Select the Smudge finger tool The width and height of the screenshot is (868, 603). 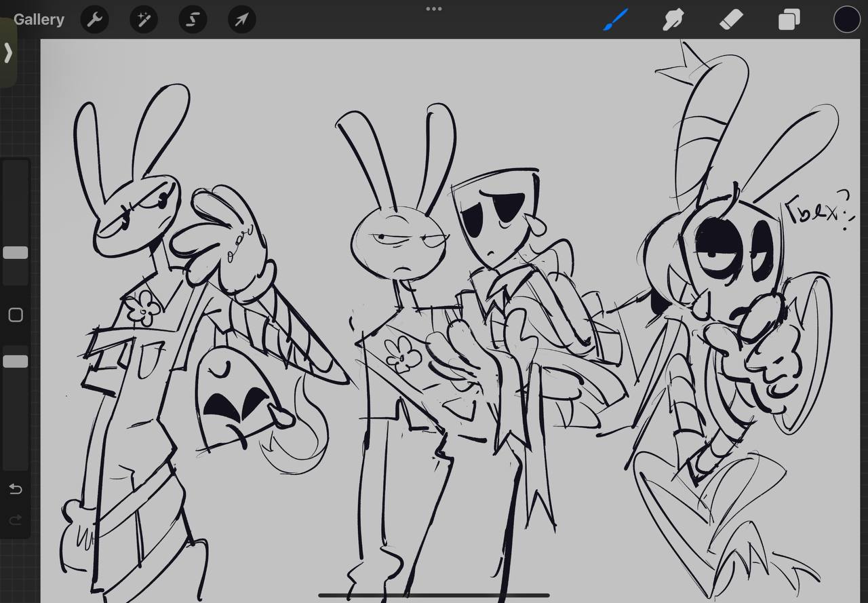pyautogui.click(x=673, y=20)
